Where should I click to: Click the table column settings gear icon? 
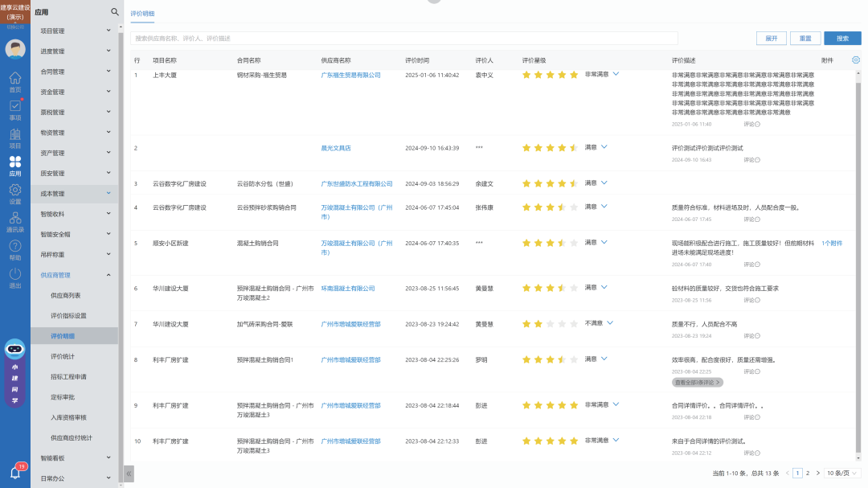855,60
